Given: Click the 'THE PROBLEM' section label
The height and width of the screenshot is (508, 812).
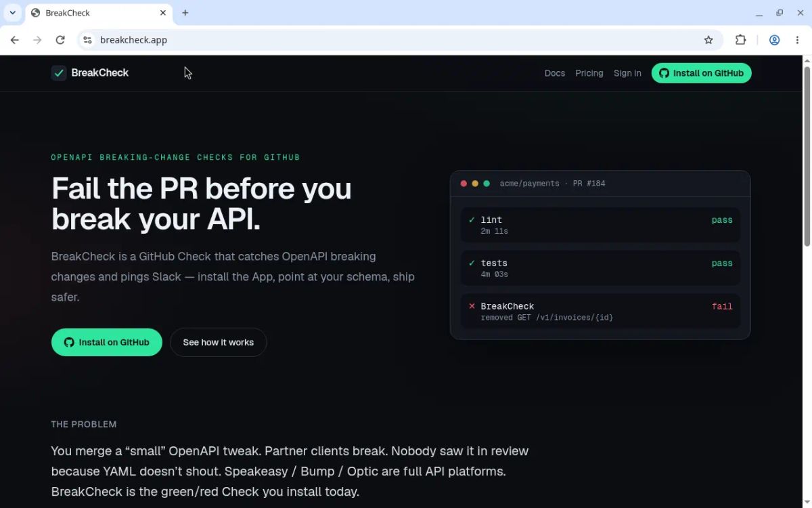Looking at the screenshot, I should 84,424.
